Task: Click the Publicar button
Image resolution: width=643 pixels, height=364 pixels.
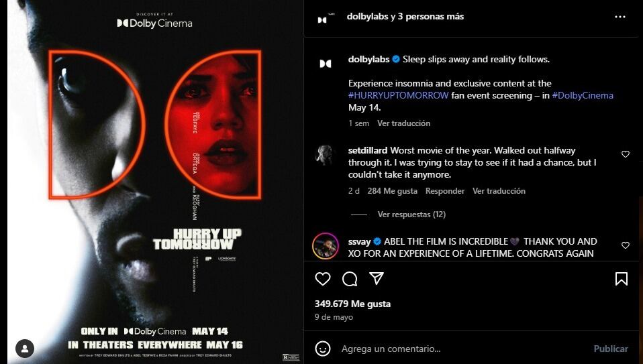Action: 611,349
